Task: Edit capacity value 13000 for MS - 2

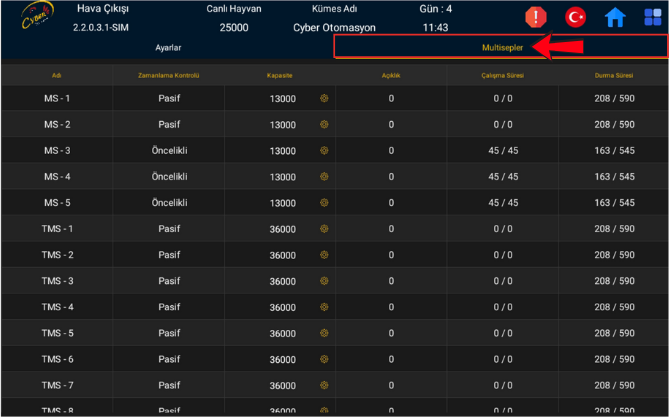Action: point(282,125)
